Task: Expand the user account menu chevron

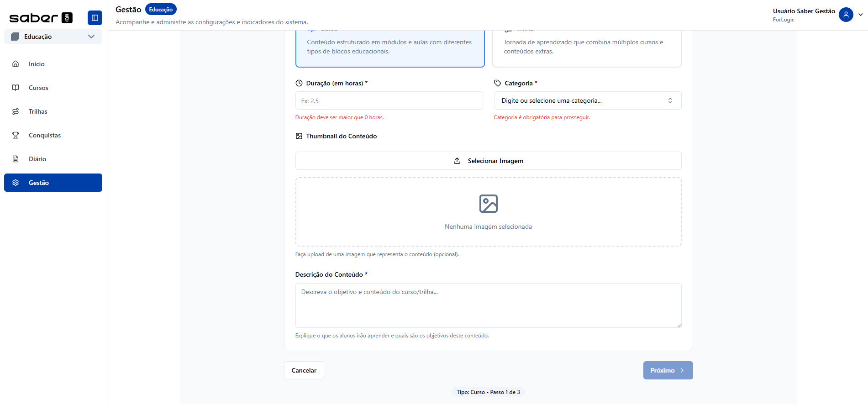Action: (861, 15)
